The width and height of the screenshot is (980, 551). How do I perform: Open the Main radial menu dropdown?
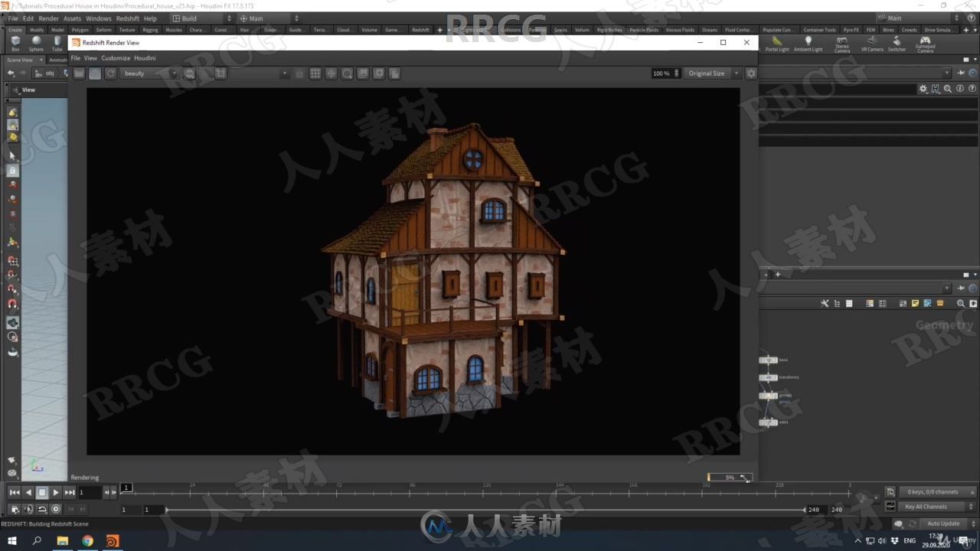[269, 18]
